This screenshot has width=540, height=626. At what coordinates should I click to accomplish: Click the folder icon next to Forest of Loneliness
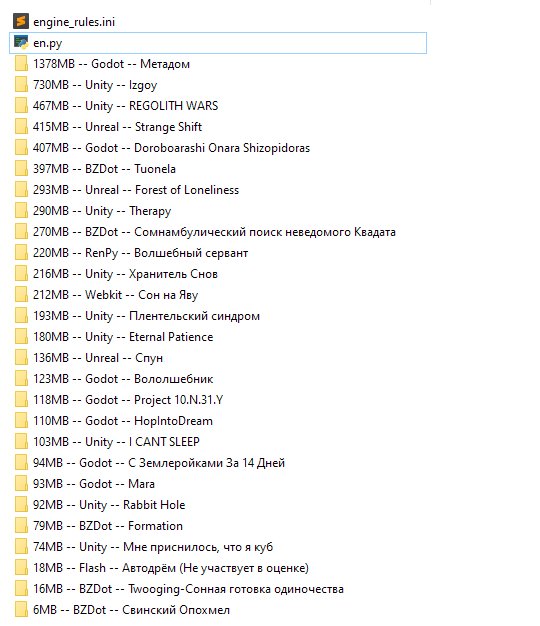coord(21,190)
